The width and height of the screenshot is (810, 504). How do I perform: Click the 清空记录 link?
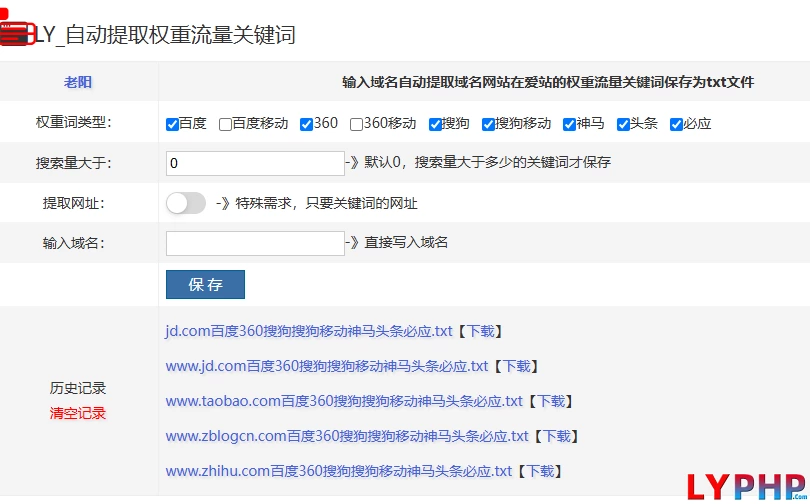click(x=78, y=413)
